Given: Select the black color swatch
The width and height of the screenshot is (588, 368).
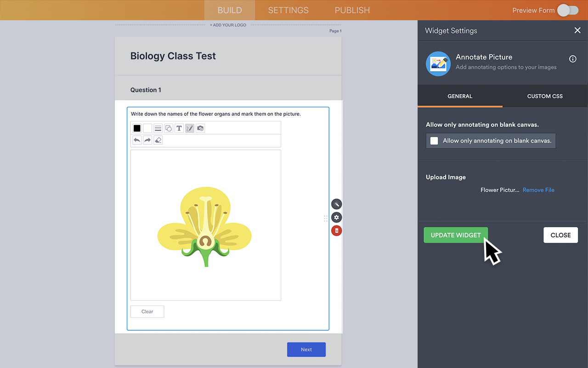Looking at the screenshot, I should 136,128.
